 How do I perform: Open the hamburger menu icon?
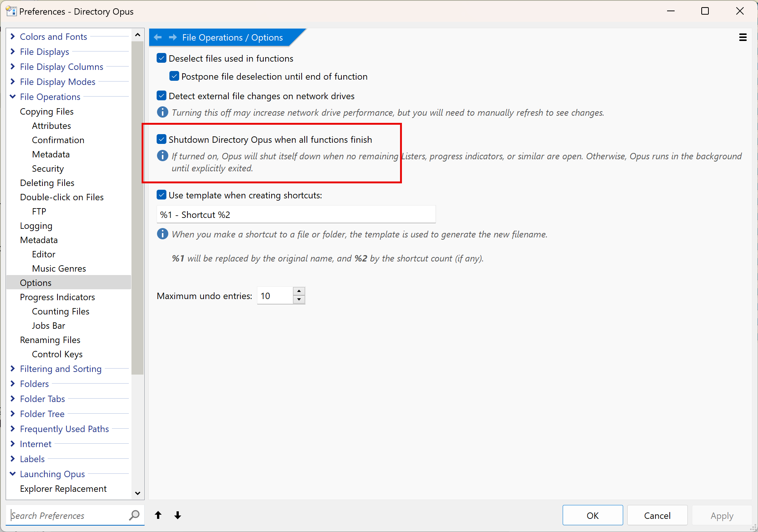click(743, 37)
